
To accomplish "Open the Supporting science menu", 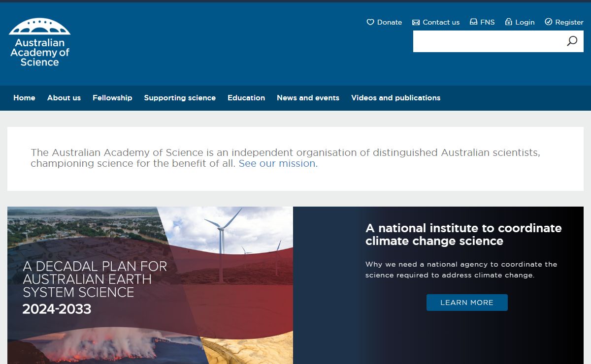I will (180, 98).
